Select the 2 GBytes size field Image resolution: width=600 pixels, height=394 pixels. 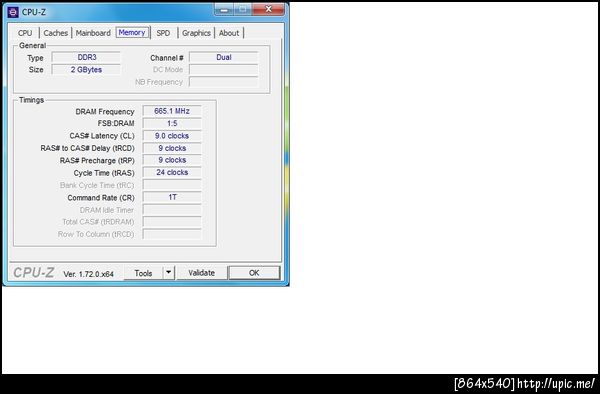[x=86, y=70]
